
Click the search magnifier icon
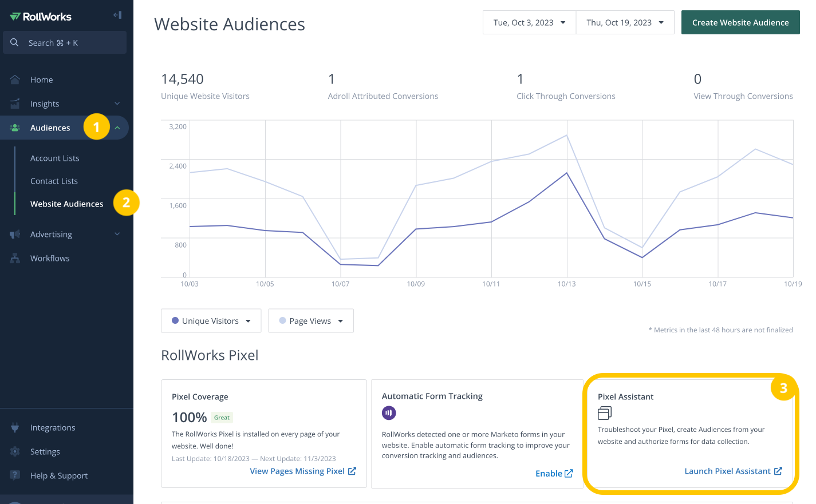[x=14, y=42]
